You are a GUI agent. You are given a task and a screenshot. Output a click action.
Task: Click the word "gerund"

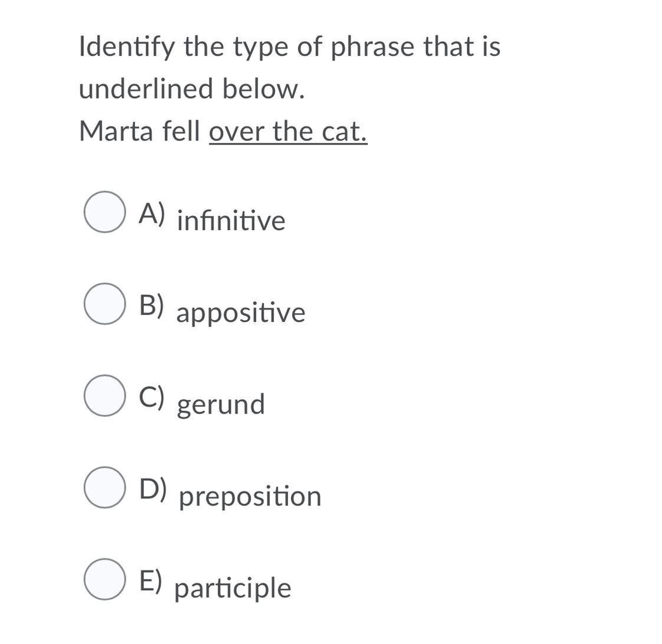pos(221,405)
